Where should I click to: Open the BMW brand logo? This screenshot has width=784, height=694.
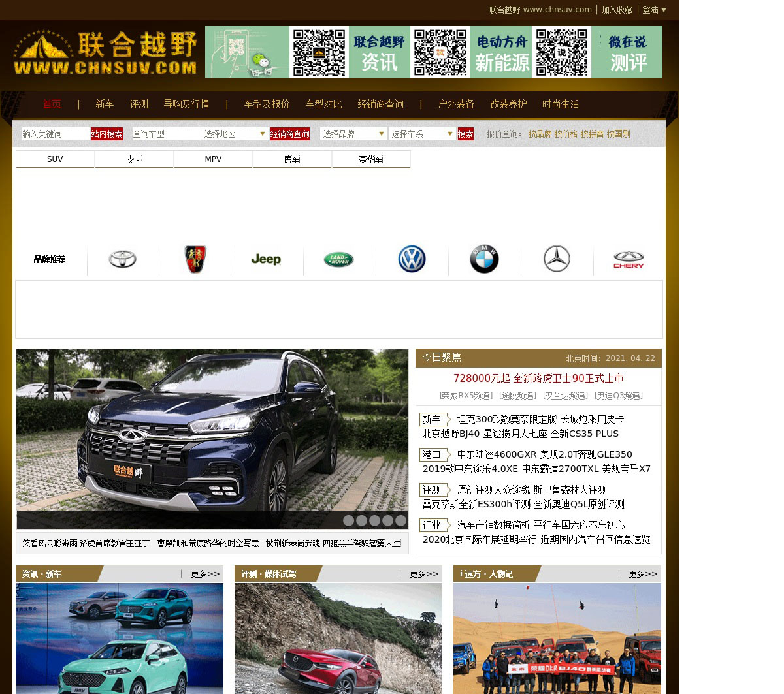tap(484, 259)
